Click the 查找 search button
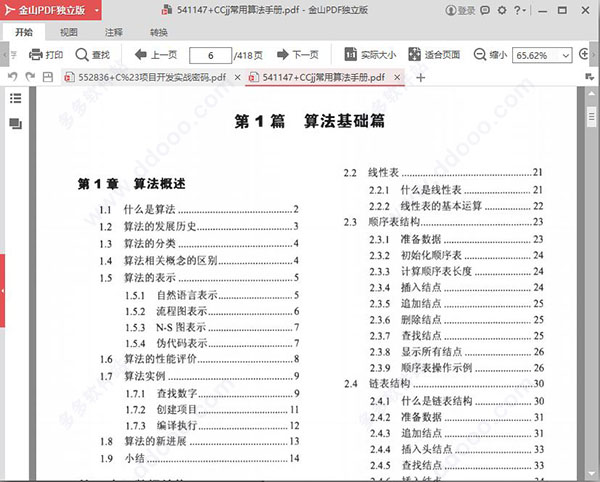 93,55
